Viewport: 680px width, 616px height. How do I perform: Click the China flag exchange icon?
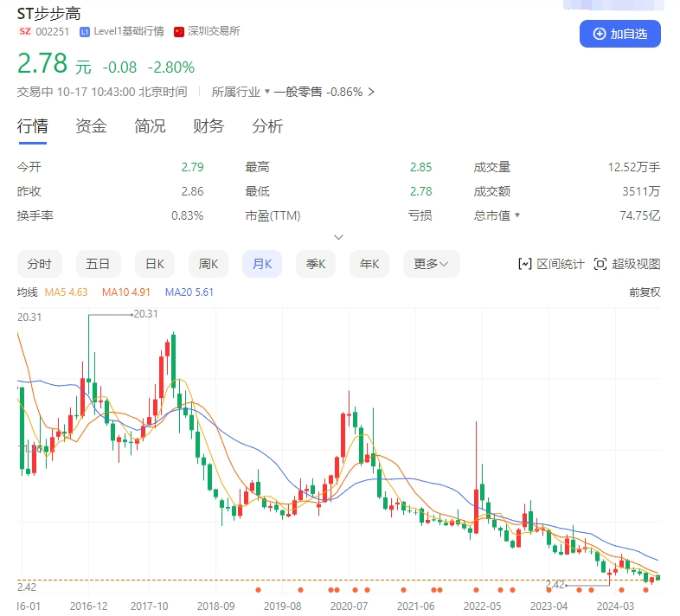(179, 32)
